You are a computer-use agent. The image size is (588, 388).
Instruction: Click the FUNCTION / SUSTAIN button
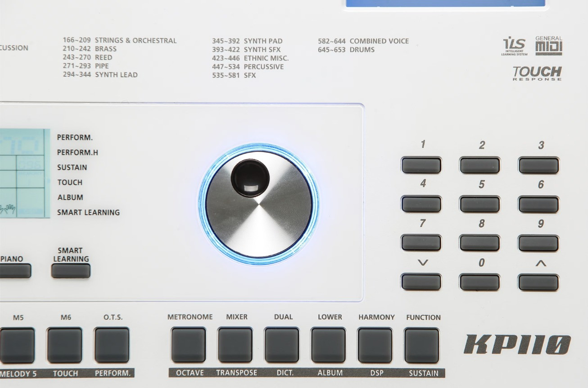(x=421, y=345)
